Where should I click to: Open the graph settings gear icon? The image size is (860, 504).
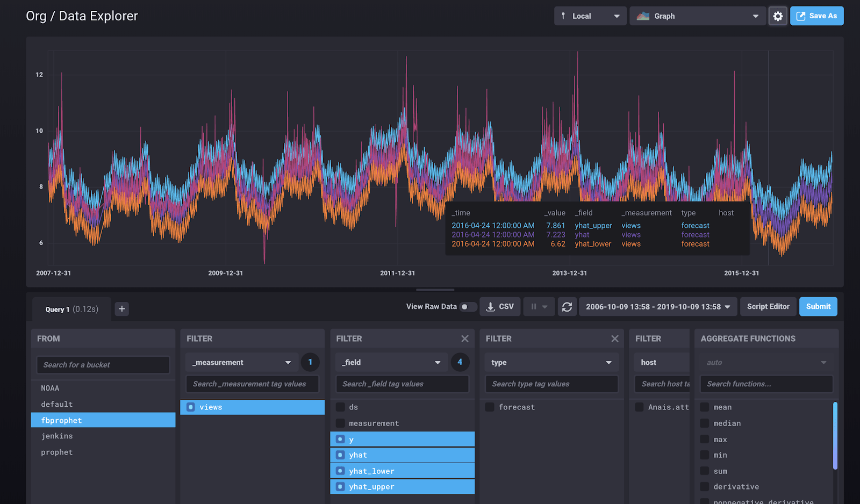(778, 16)
